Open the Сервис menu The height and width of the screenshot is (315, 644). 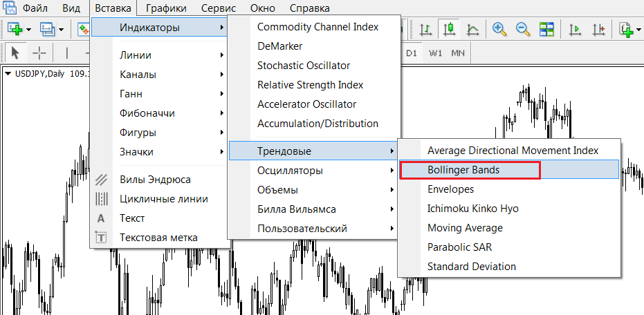tap(219, 8)
